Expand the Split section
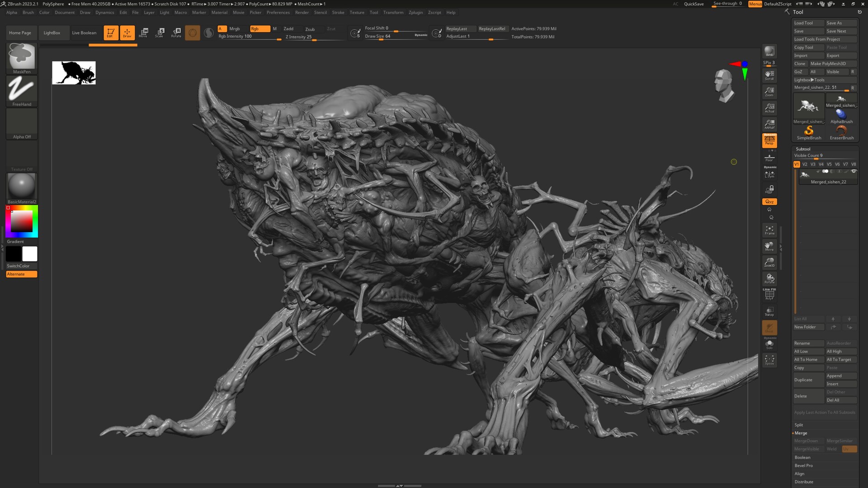Image resolution: width=868 pixels, height=488 pixels. [x=799, y=425]
